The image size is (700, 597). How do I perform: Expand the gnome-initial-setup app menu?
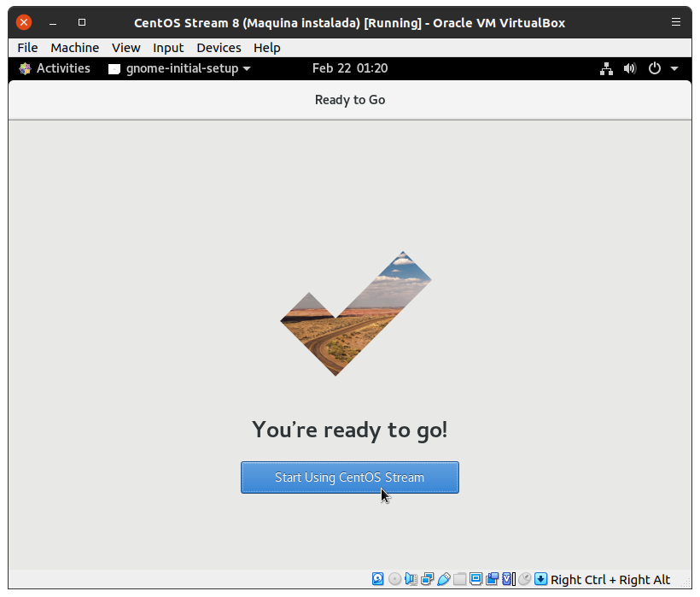180,68
